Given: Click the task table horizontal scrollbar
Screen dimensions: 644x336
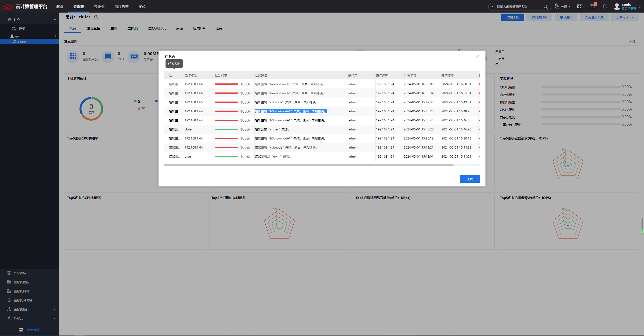Looking at the screenshot, I should [308, 165].
